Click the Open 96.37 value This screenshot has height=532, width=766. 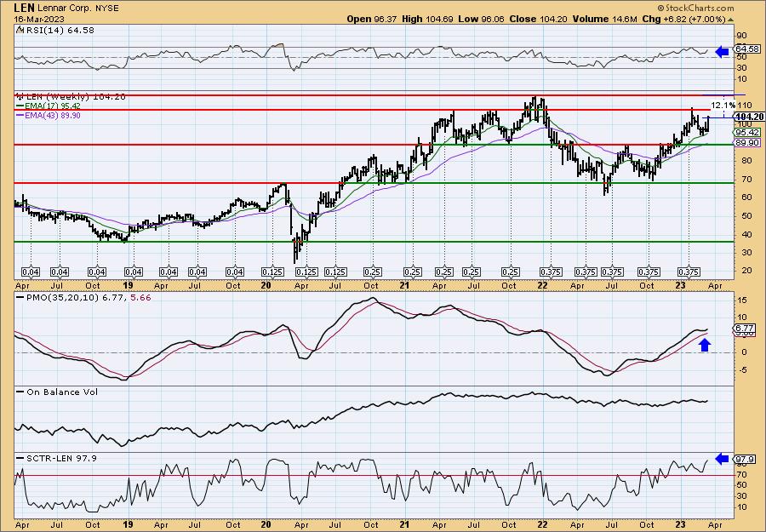(372, 19)
